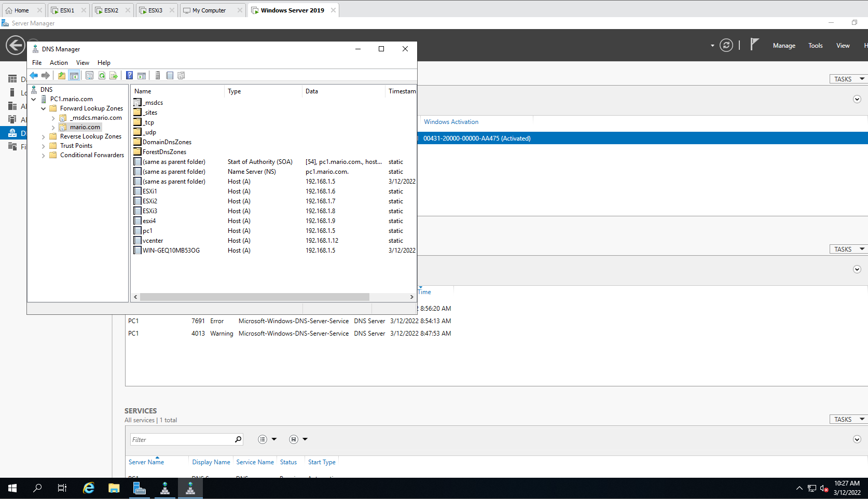Open the Action menu in DNS Manager

[x=59, y=63]
